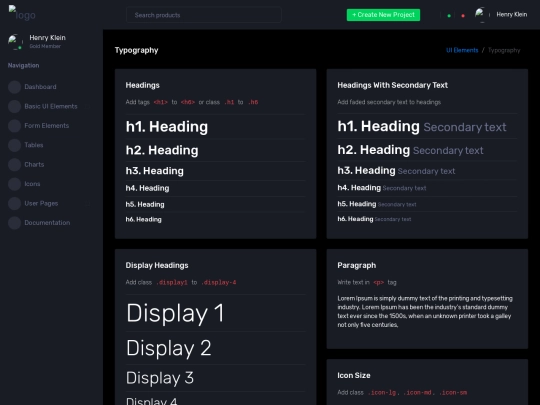Click the Icon Size card title

tap(354, 375)
